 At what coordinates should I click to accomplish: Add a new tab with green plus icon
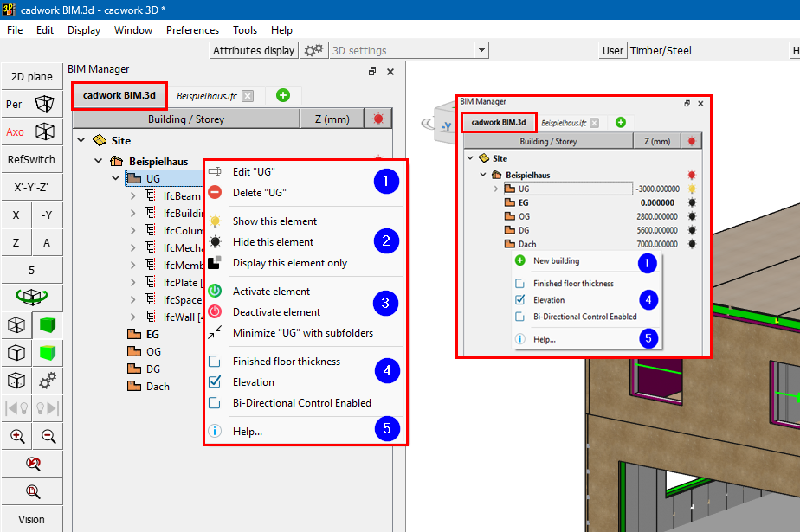tap(283, 95)
